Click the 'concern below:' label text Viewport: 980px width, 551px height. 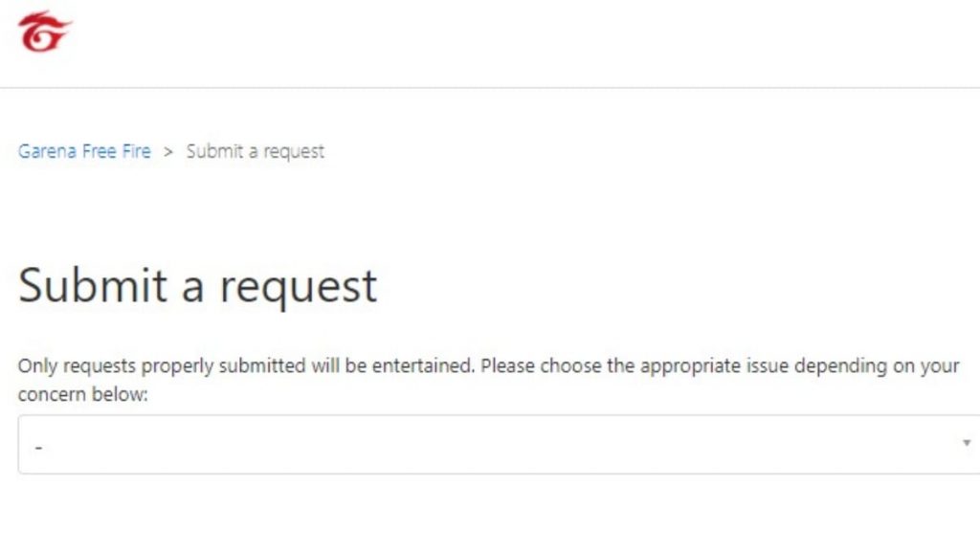(82, 394)
